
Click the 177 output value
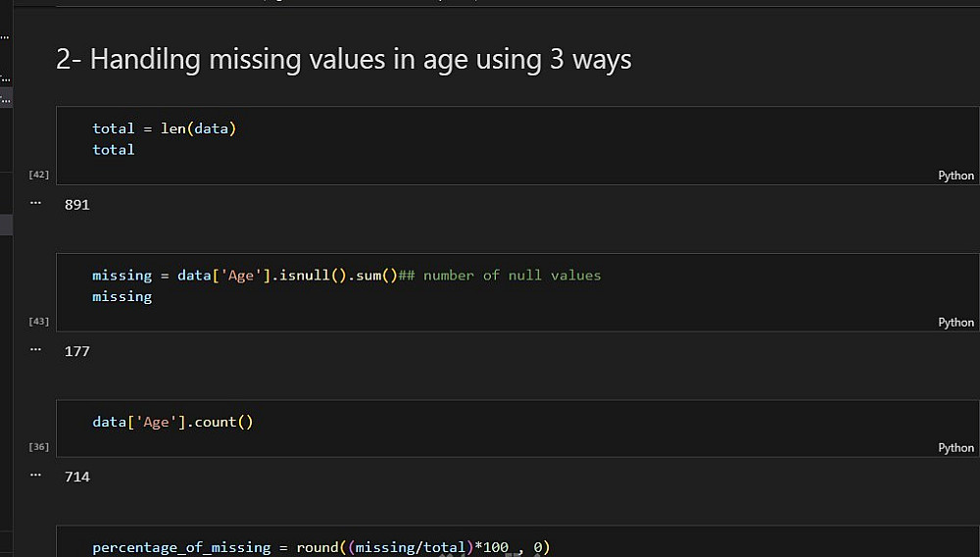(x=76, y=351)
